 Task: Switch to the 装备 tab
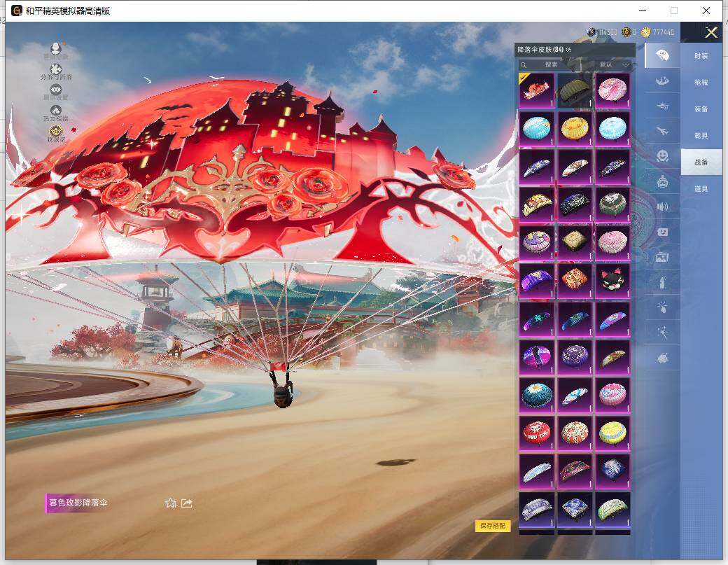(x=701, y=109)
